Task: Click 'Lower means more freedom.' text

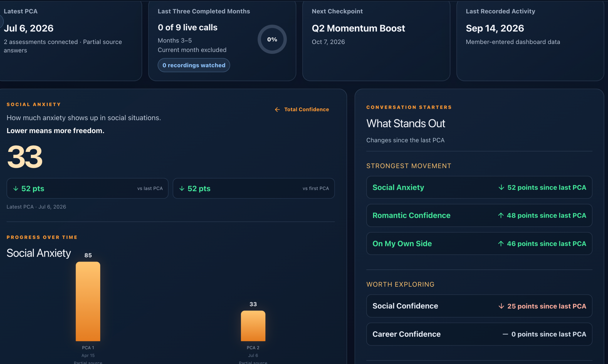Action: click(55, 131)
